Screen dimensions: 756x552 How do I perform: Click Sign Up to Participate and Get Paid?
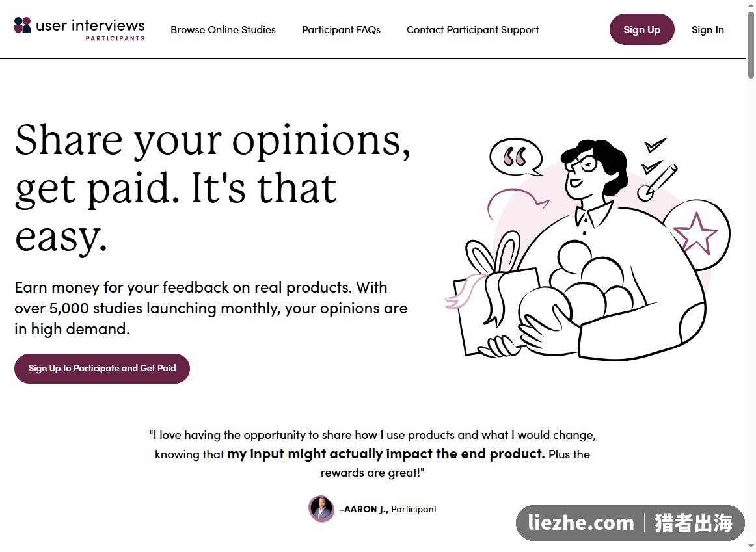[x=102, y=369]
